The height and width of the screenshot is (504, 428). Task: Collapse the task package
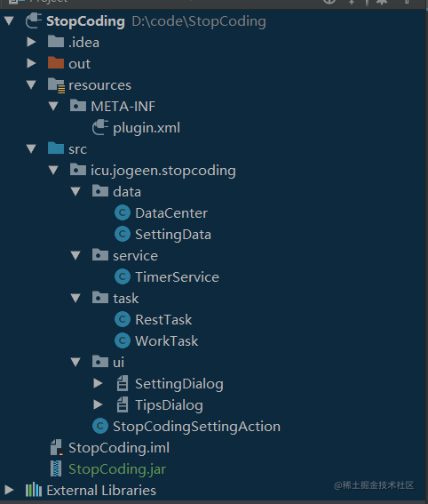[x=75, y=298]
